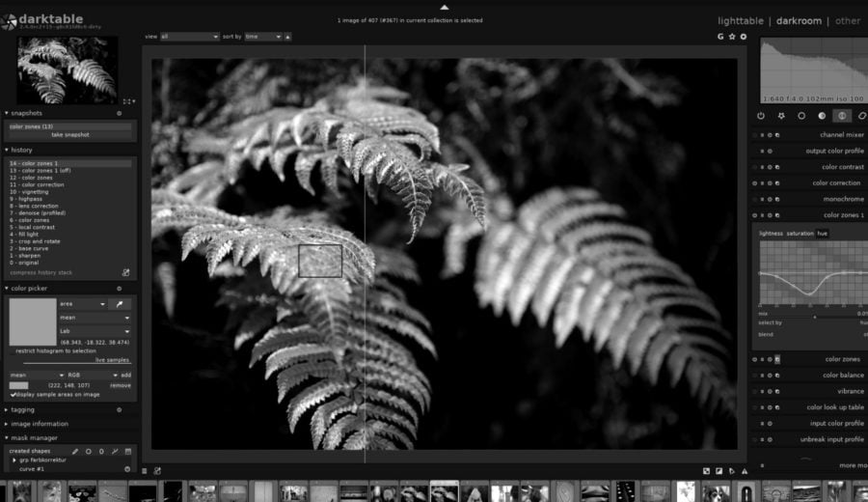Select the hue tab in color zones
The height and width of the screenshot is (502, 868).
[823, 234]
